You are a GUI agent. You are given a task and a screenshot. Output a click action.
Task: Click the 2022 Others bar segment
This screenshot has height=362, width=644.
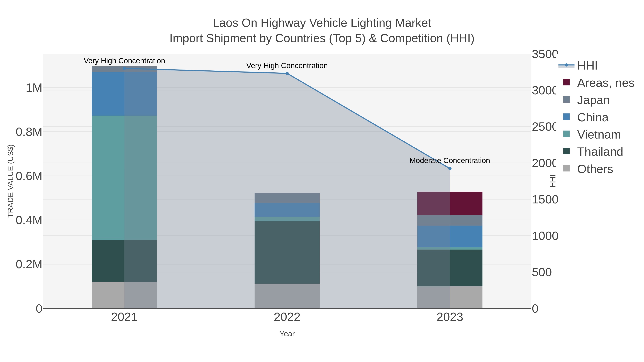point(287,296)
